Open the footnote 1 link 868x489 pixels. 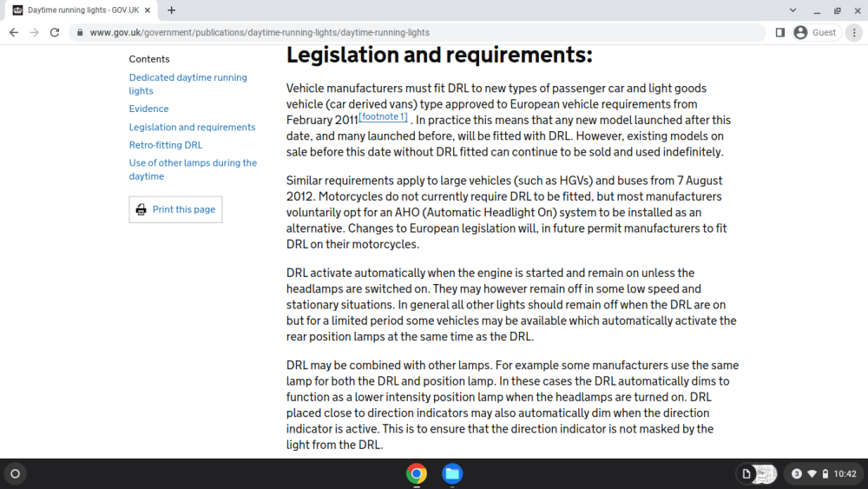(383, 117)
